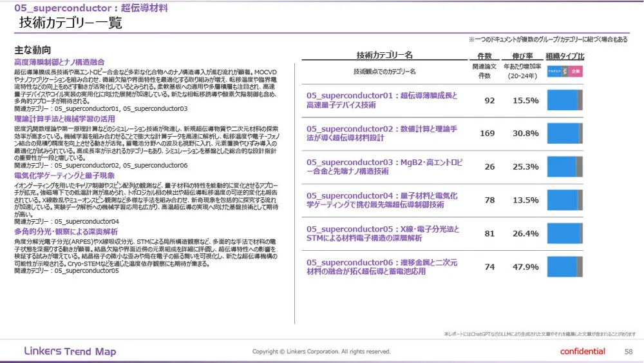644x363 pixels.
Task: Click the organization type bar for superconductor06
Action: [565, 266]
